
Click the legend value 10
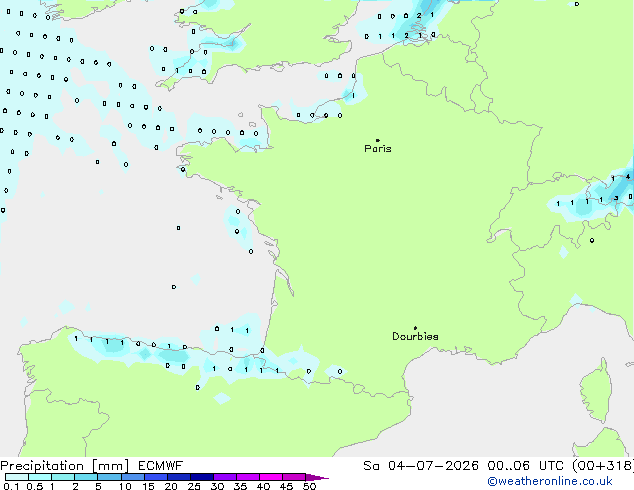click(x=125, y=486)
